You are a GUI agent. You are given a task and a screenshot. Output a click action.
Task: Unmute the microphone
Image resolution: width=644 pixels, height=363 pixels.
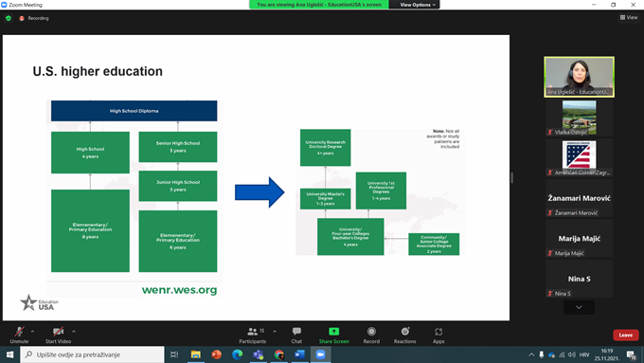tap(19, 336)
